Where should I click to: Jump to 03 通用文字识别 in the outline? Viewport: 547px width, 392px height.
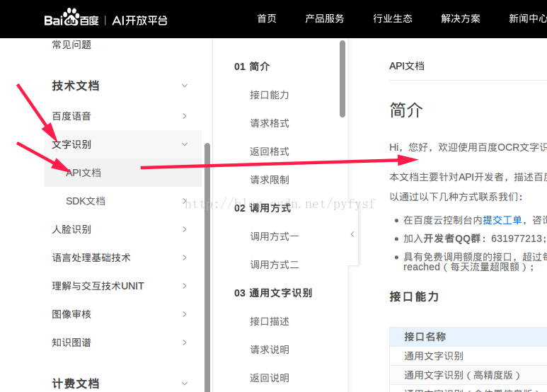pos(273,293)
